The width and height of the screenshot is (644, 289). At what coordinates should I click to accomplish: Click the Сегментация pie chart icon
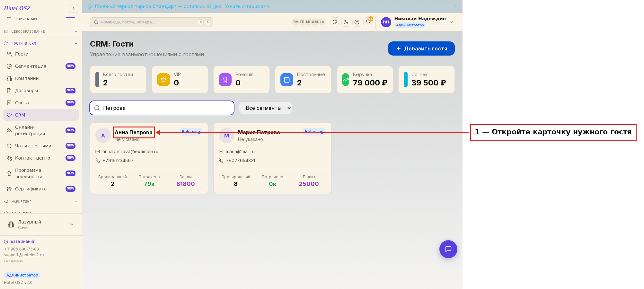point(9,66)
